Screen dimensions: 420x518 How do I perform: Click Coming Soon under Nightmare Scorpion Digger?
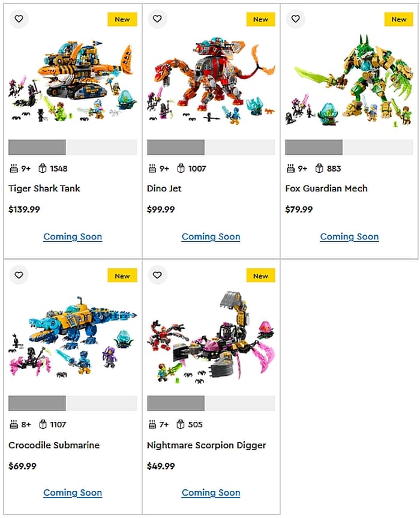(211, 493)
